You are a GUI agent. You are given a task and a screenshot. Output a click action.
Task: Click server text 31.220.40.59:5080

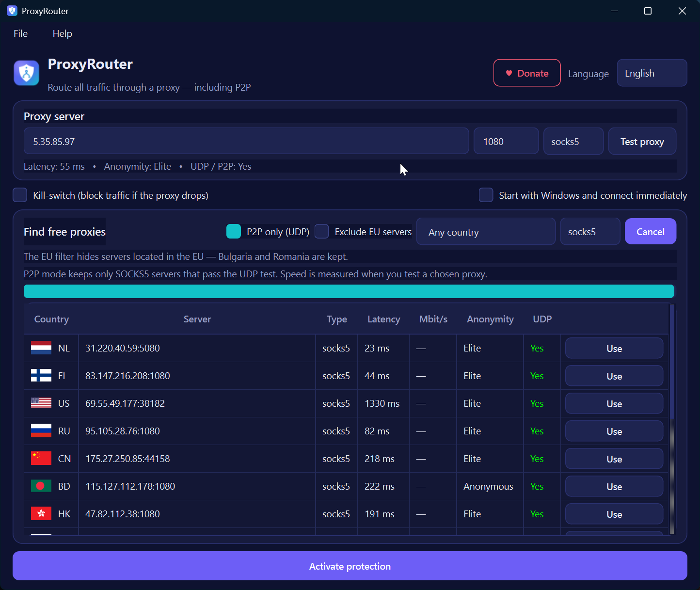[123, 348]
